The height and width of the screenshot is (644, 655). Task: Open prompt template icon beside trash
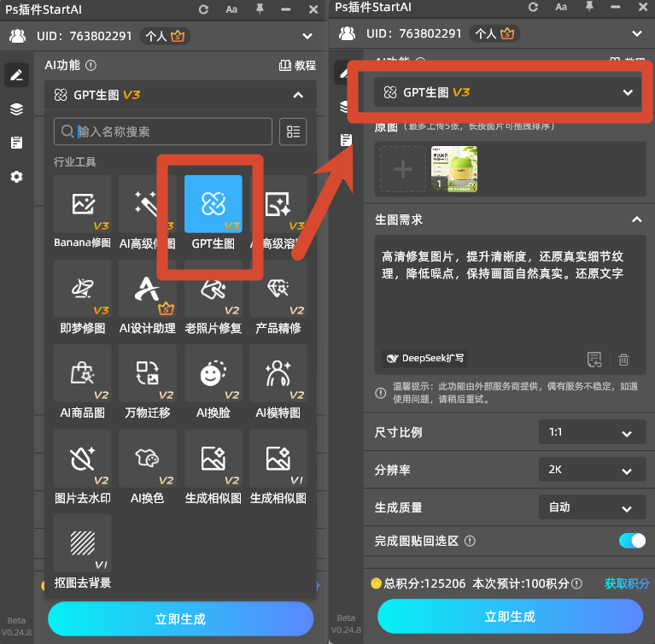[x=594, y=359]
